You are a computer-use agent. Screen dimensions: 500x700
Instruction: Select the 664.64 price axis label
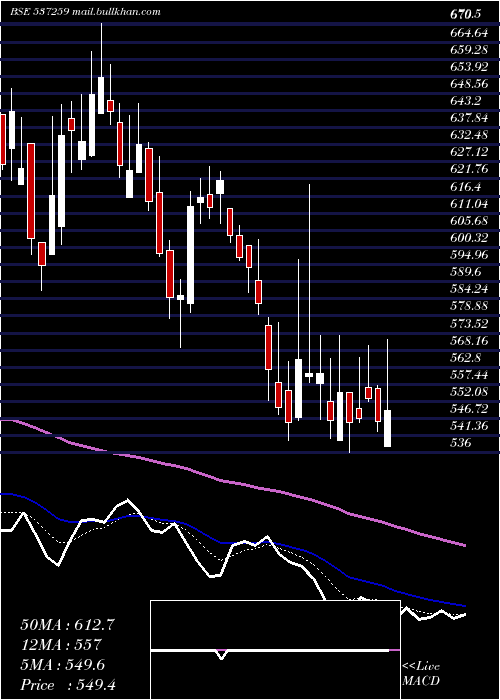click(x=469, y=32)
